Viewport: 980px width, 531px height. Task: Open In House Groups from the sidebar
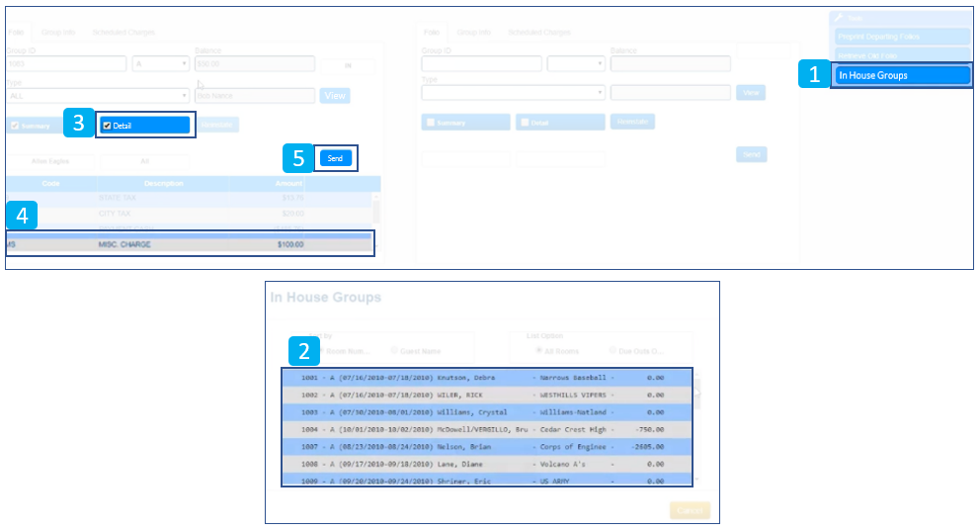[x=901, y=75]
